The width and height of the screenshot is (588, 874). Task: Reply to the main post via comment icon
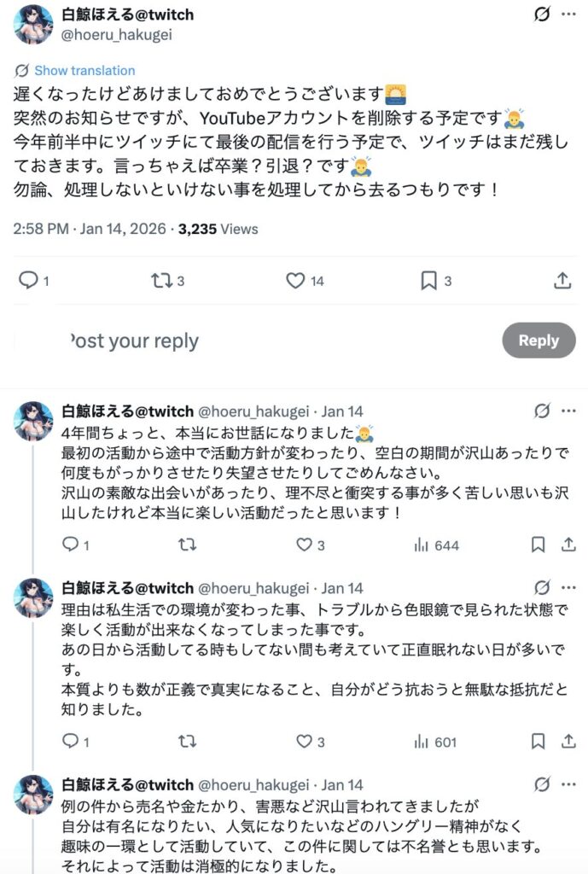tap(29, 280)
